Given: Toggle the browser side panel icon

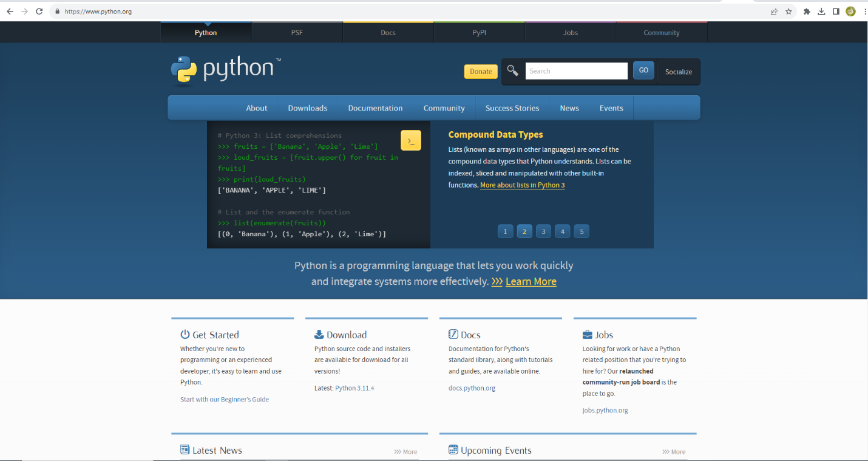Looking at the screenshot, I should 836,12.
